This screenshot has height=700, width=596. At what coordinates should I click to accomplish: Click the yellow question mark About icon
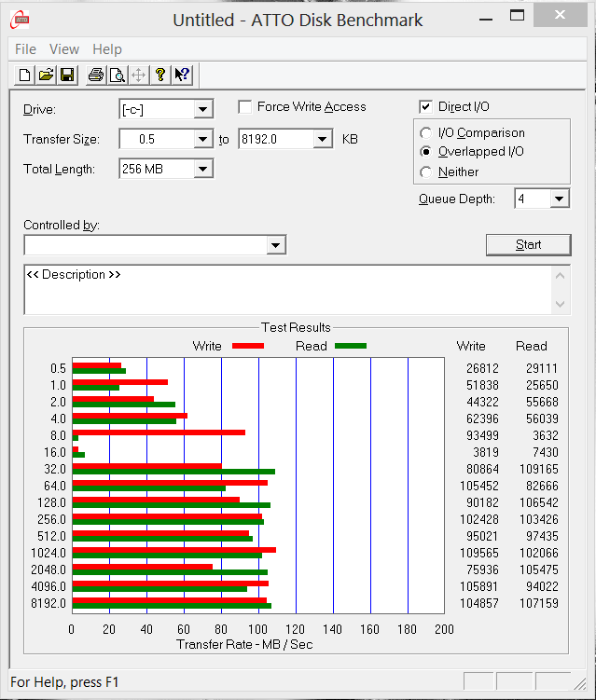(x=160, y=75)
